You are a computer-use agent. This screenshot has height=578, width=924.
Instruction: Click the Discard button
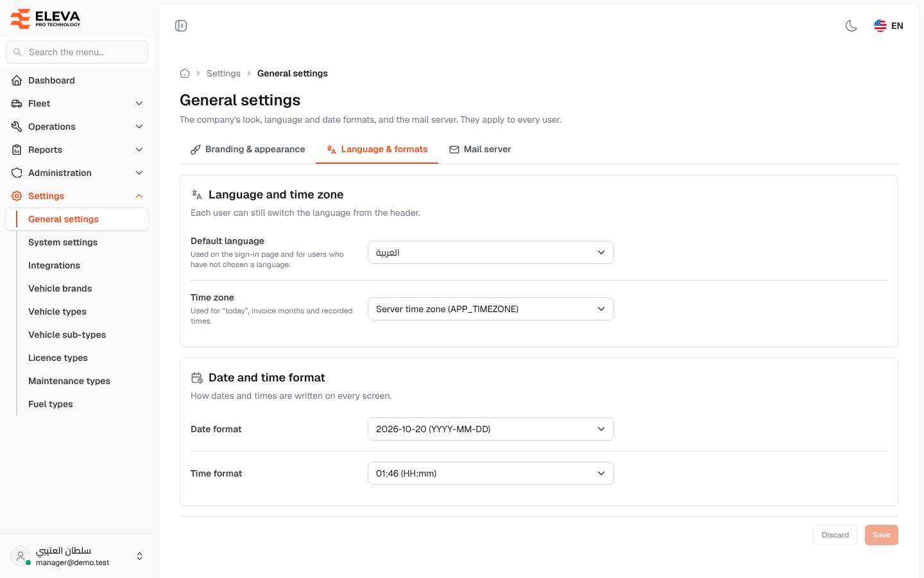pos(835,535)
